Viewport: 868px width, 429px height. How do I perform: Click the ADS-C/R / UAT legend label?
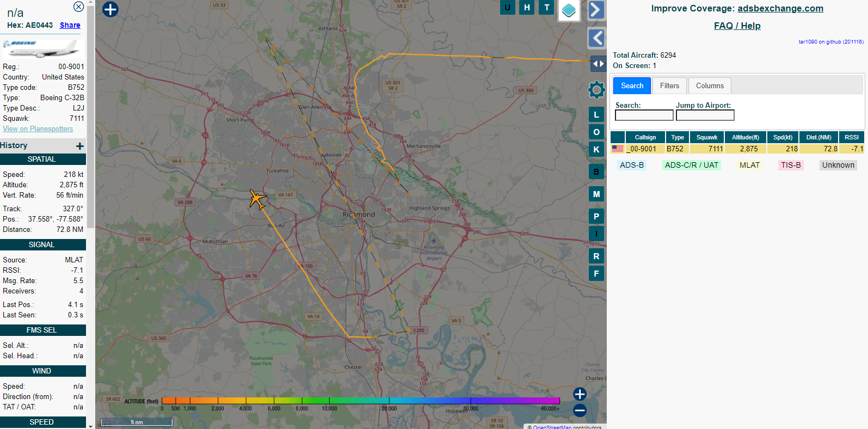(692, 165)
